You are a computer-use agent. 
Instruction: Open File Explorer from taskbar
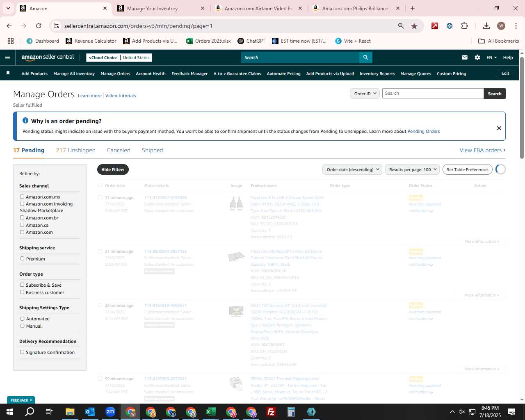click(x=70, y=412)
